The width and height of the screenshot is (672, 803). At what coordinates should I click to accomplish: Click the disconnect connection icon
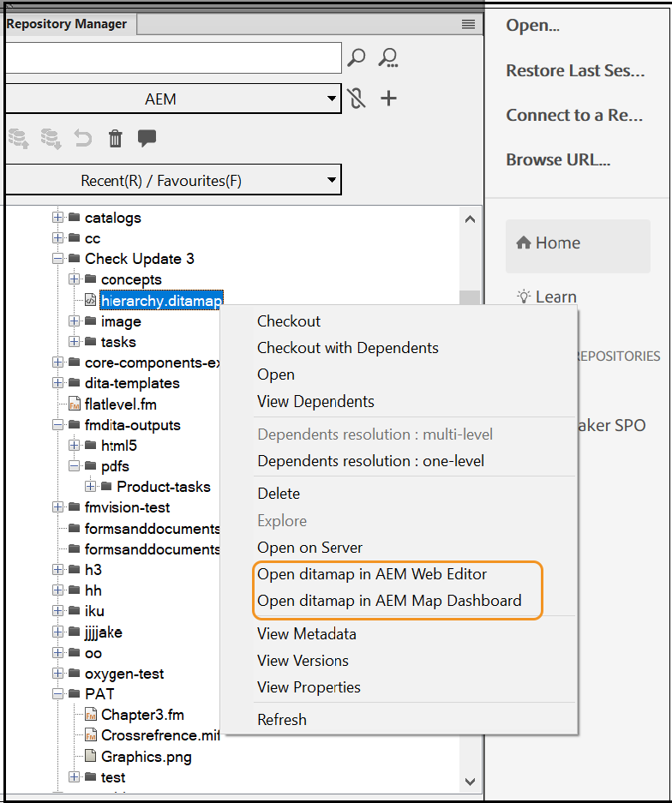click(x=357, y=99)
